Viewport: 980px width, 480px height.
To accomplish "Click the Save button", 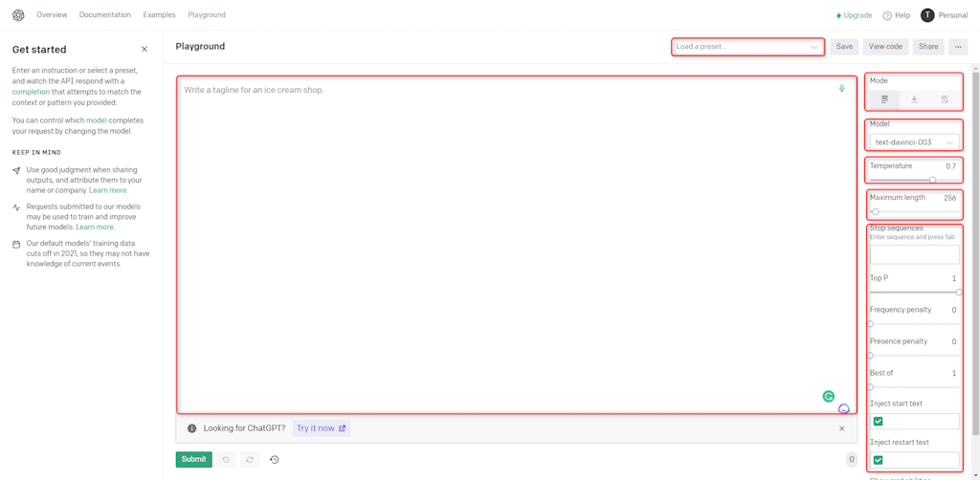I will (x=844, y=46).
